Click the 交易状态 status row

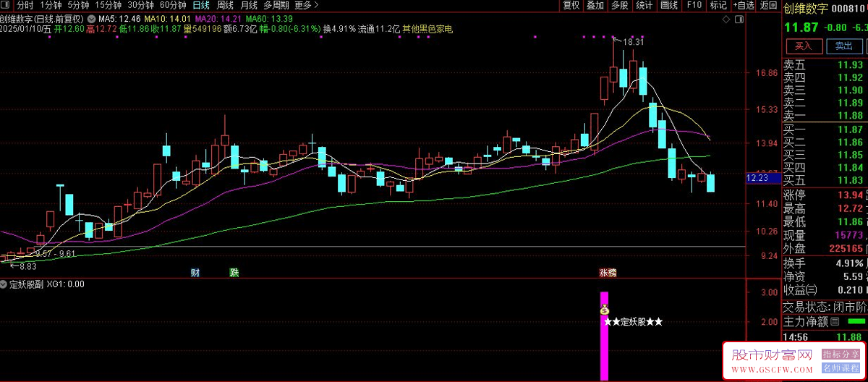point(825,306)
